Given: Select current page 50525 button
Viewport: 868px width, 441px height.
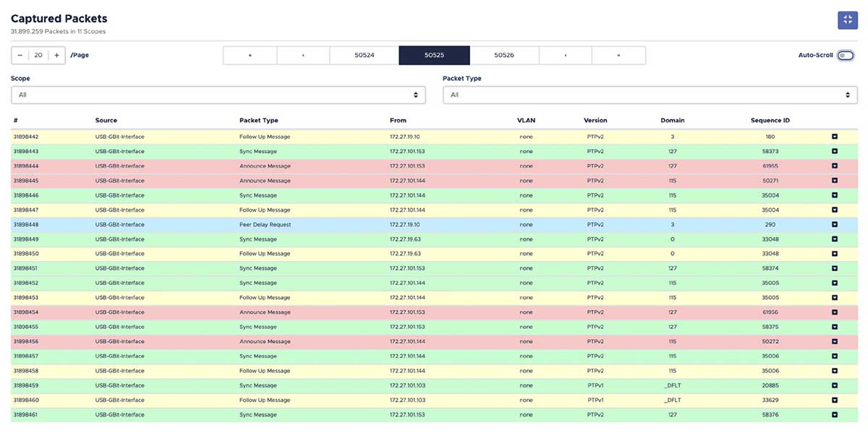Looking at the screenshot, I should pyautogui.click(x=434, y=56).
